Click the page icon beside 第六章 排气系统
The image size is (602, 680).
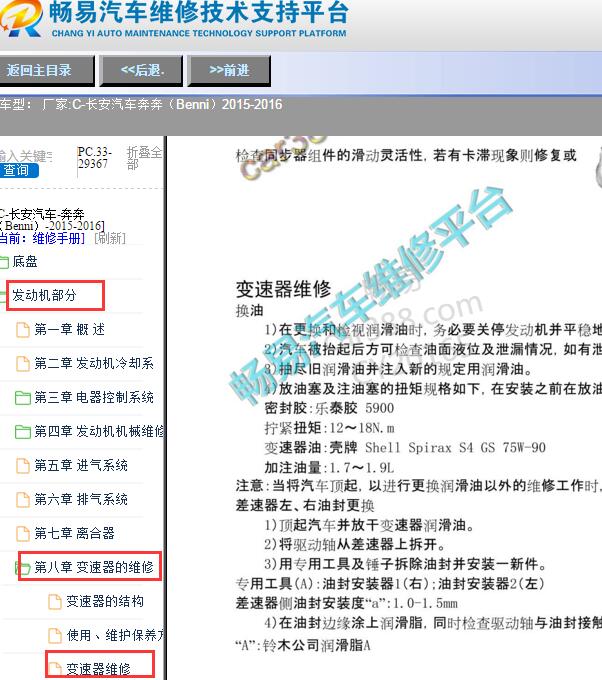click(x=23, y=499)
